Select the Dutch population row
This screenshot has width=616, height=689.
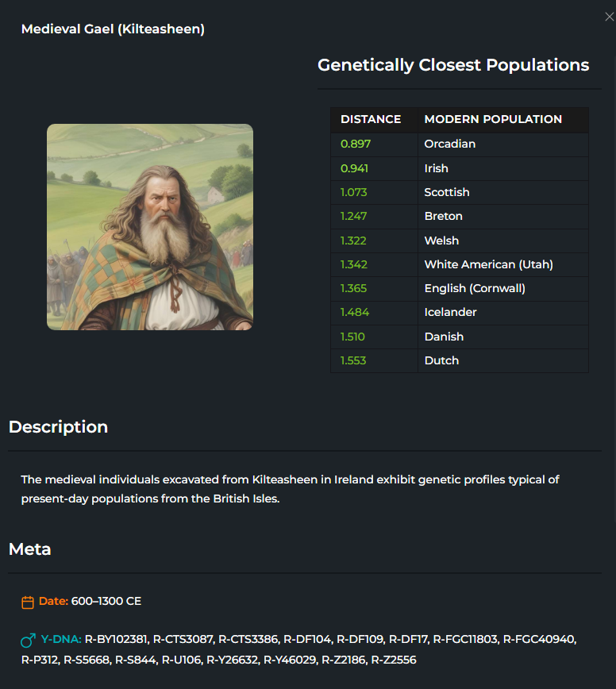pos(460,360)
